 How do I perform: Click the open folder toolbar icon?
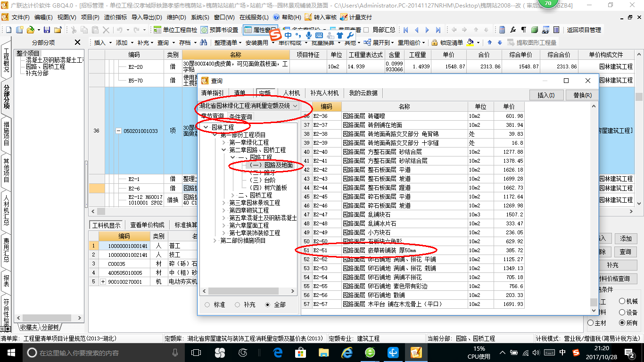click(30, 30)
